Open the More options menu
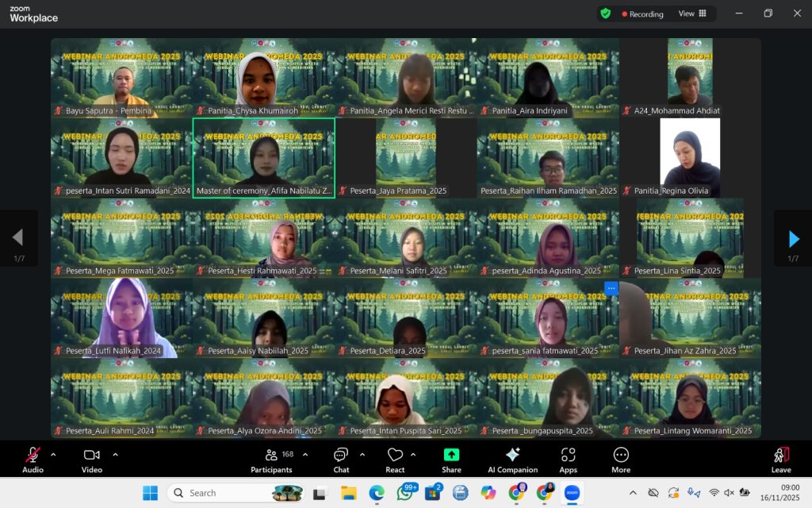 coord(621,459)
